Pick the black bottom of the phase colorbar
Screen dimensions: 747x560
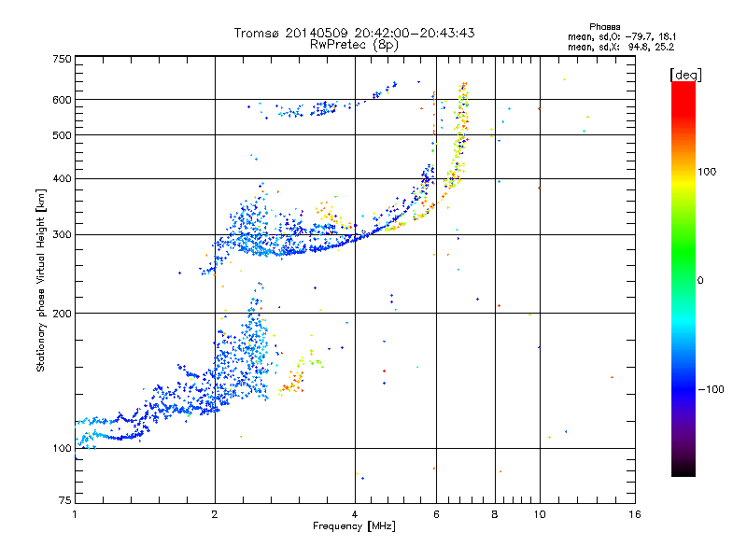click(x=684, y=469)
